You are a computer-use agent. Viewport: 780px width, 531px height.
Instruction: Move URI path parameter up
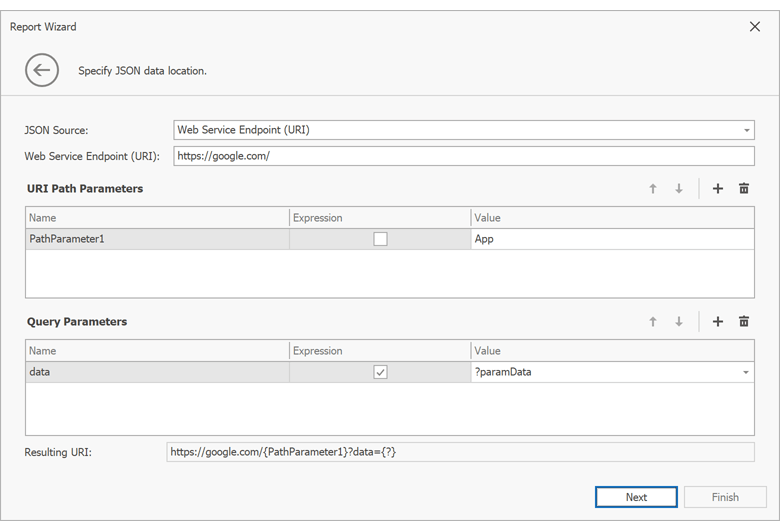click(x=653, y=189)
